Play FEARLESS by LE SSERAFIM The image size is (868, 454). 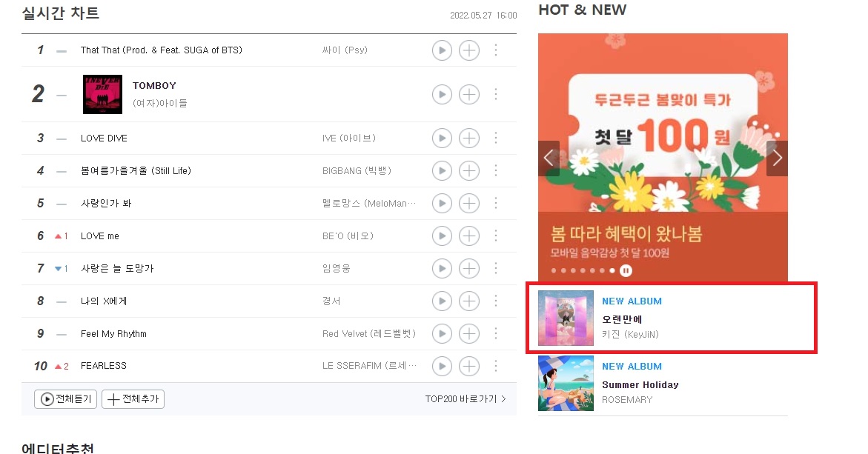tap(442, 366)
